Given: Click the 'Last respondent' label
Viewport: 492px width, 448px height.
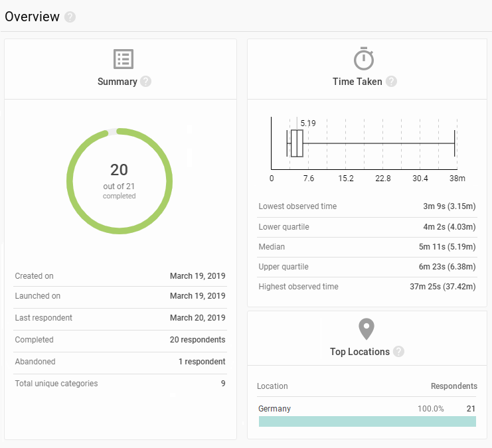Looking at the screenshot, I should pyautogui.click(x=44, y=318).
